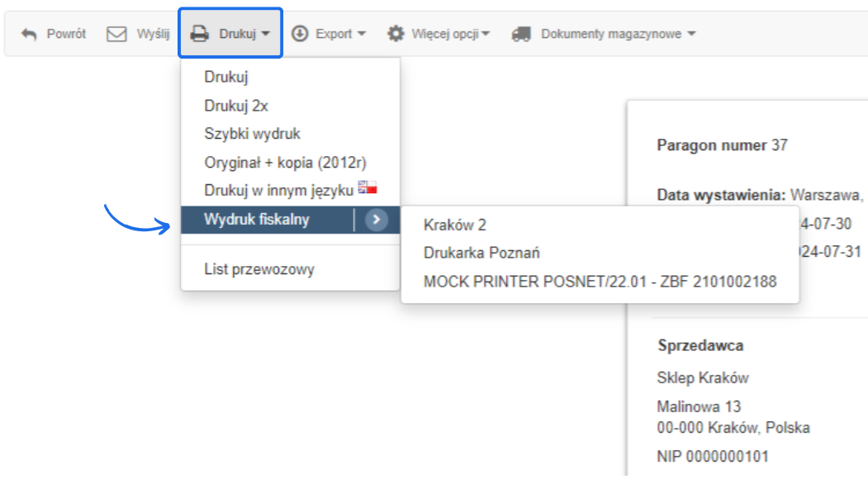Pick the Kraków 2 fiscal printer

click(x=600, y=225)
